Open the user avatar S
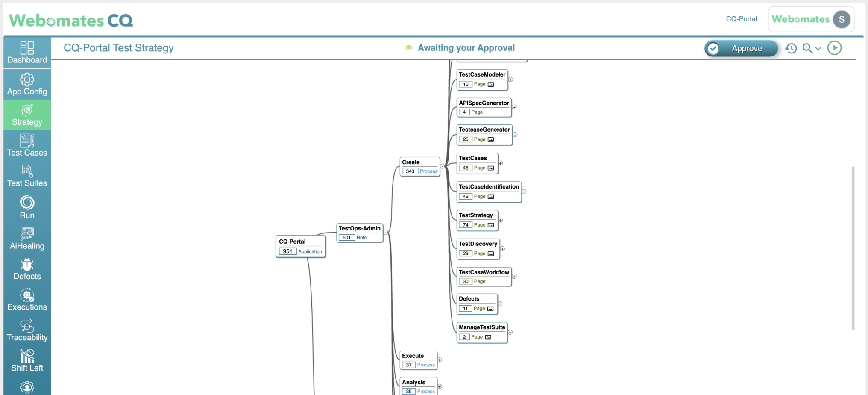Screen dimensions: 868x395 coord(842,19)
